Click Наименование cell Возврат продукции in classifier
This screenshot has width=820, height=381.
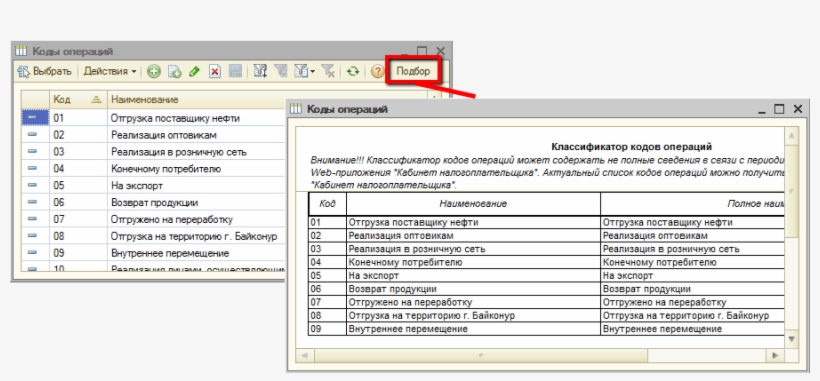[x=473, y=289]
